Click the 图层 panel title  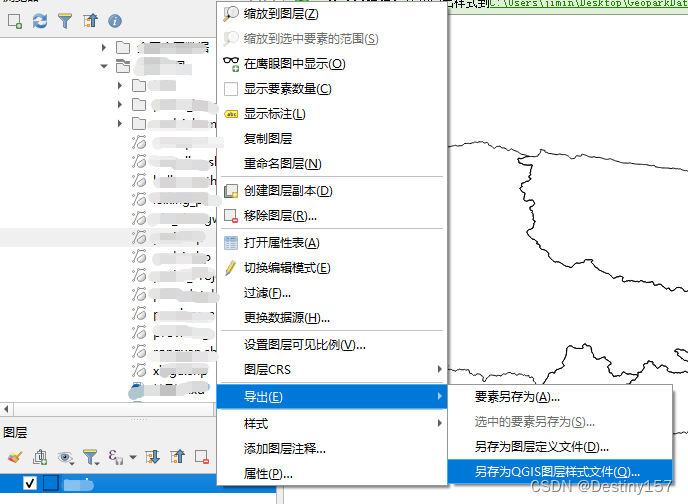15,433
